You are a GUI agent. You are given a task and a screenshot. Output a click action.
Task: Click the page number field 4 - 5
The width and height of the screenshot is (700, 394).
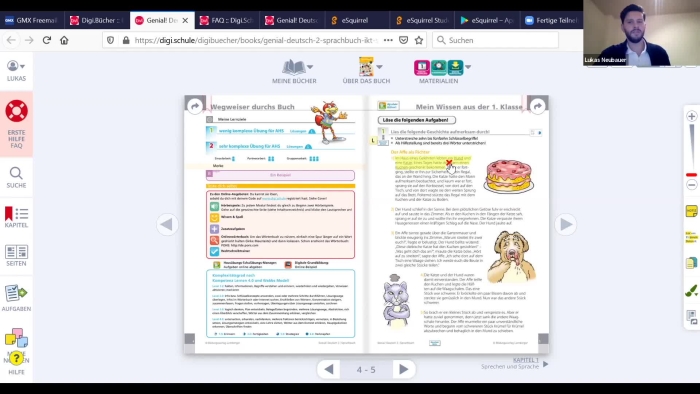coord(366,369)
